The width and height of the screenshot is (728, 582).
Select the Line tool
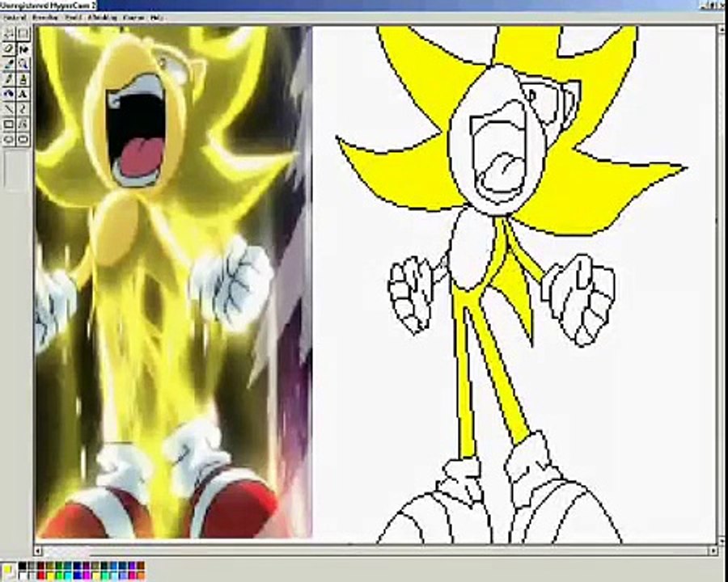click(9, 109)
